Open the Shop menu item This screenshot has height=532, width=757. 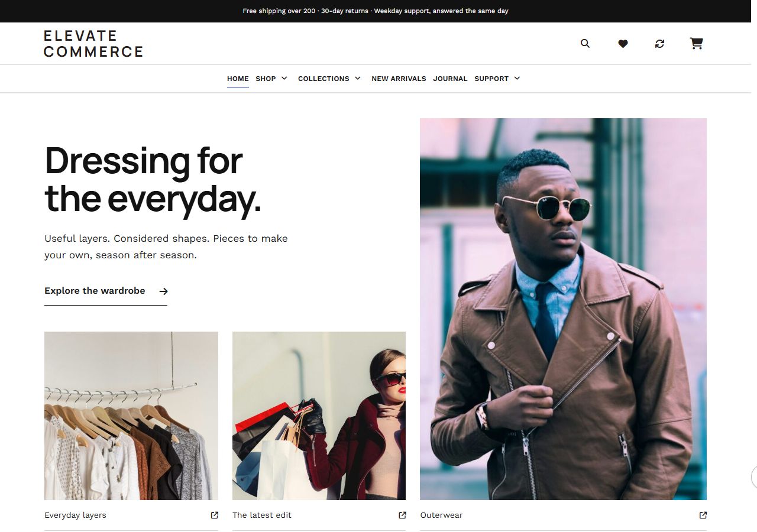pyautogui.click(x=266, y=79)
